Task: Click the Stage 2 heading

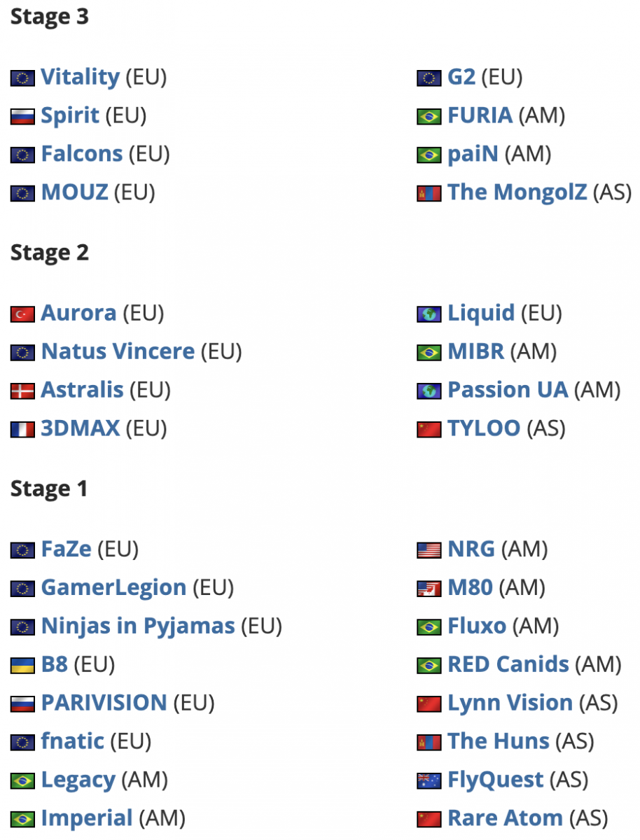Action: [x=50, y=253]
